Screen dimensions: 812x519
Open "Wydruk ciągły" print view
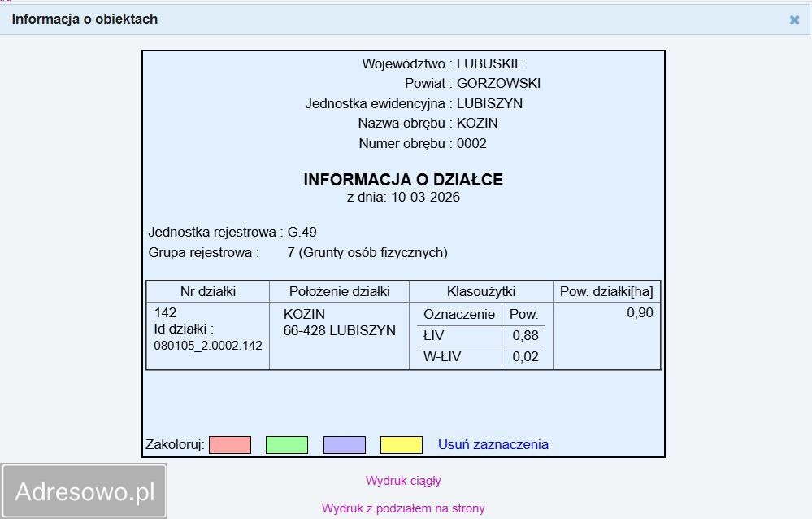pyautogui.click(x=403, y=480)
